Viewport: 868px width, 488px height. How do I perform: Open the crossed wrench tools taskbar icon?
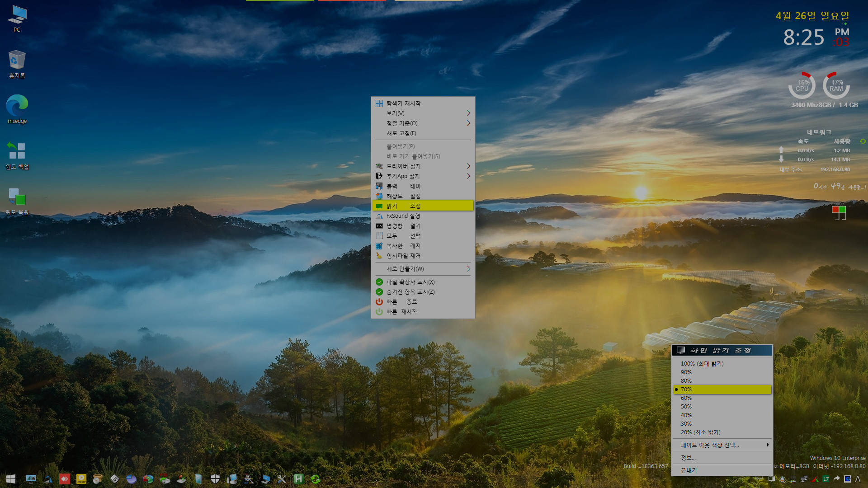tap(282, 479)
